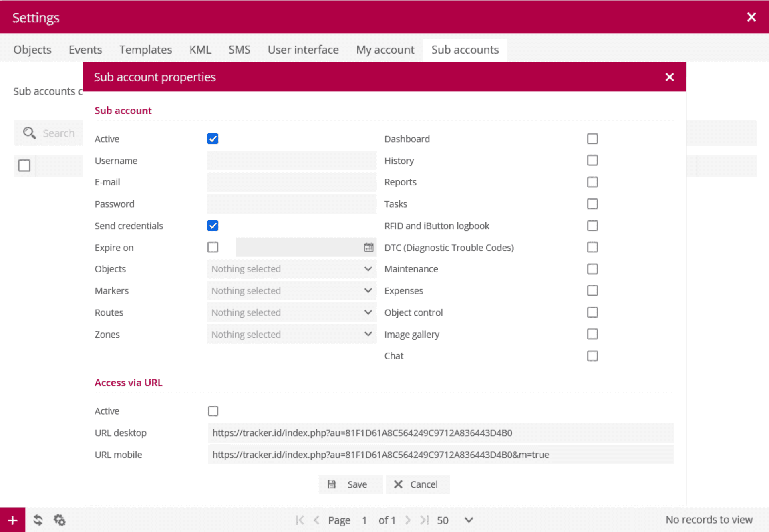Click the plus add sub account icon
769x532 pixels.
tap(12, 520)
